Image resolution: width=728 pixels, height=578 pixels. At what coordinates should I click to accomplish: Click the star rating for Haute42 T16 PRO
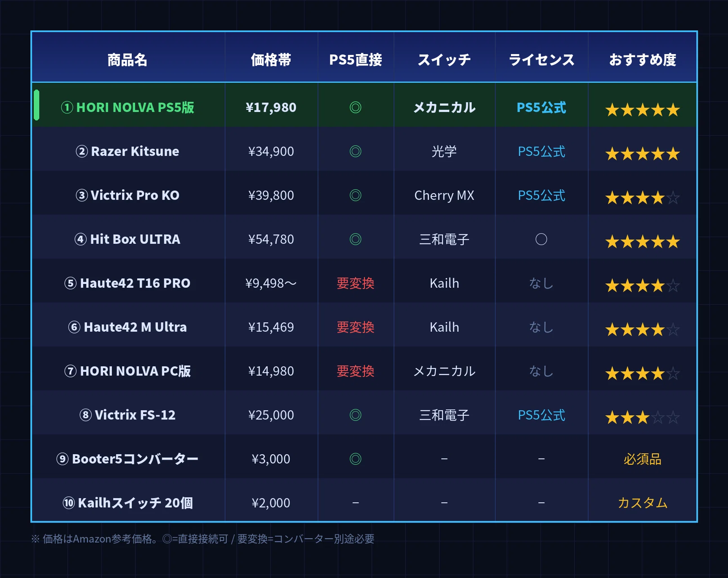(x=642, y=286)
